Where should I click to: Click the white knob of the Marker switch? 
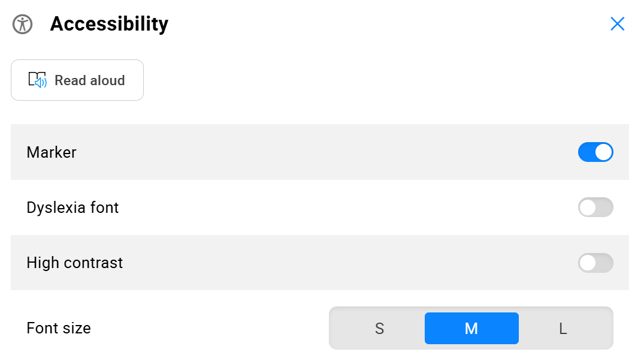point(603,152)
